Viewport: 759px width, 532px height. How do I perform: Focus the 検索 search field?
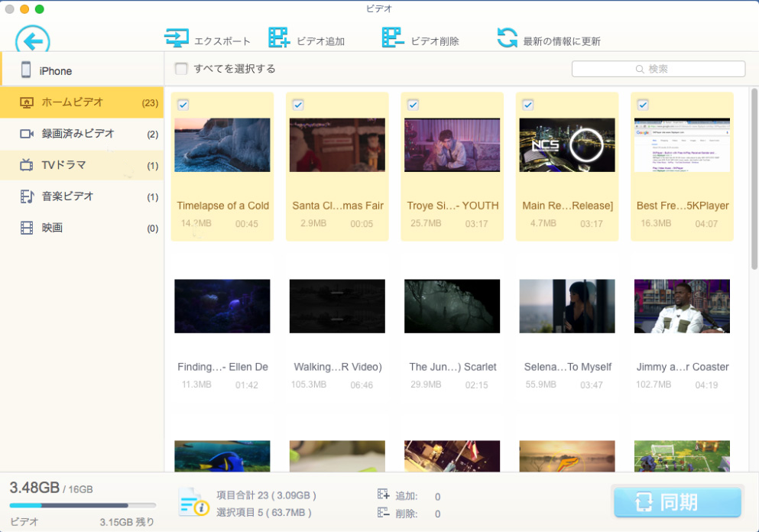pyautogui.click(x=658, y=69)
